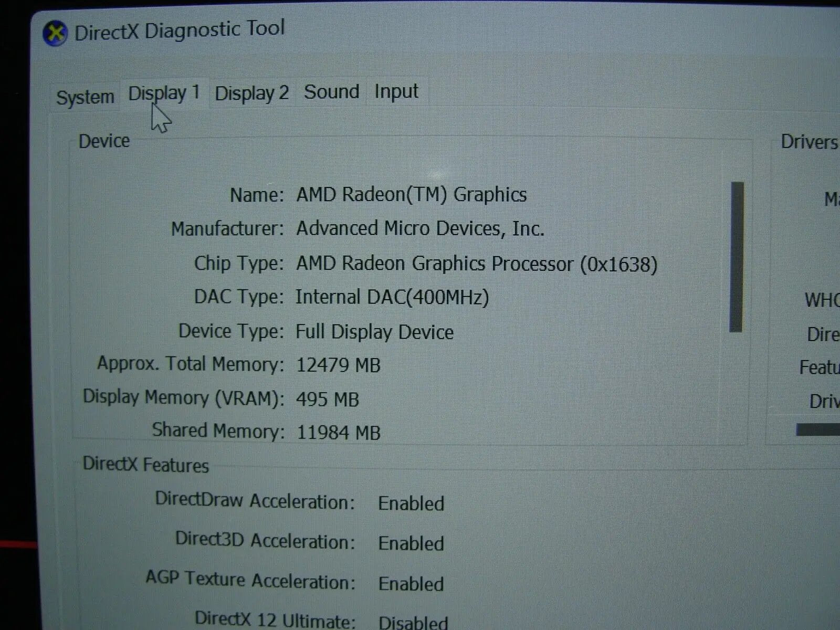
Task: Click the DirectX Diagnostic Tool window title
Action: tap(180, 30)
